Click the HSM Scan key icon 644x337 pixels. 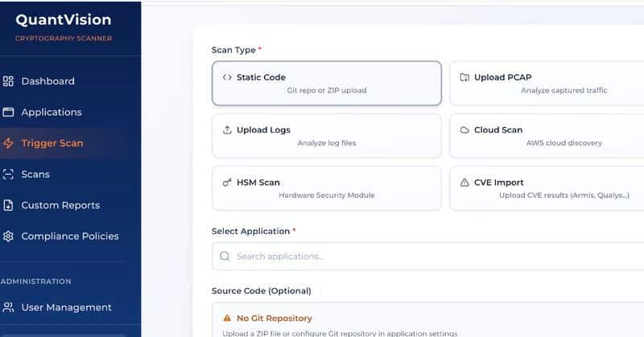tap(227, 183)
